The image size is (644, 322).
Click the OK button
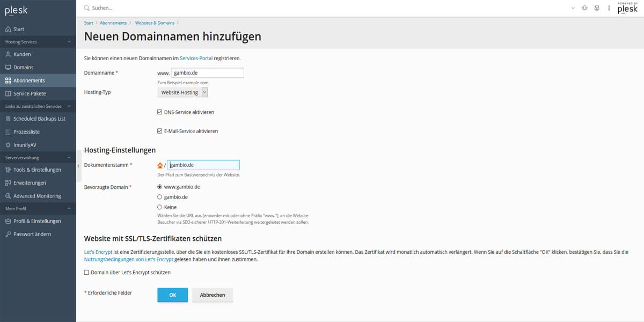pyautogui.click(x=172, y=295)
